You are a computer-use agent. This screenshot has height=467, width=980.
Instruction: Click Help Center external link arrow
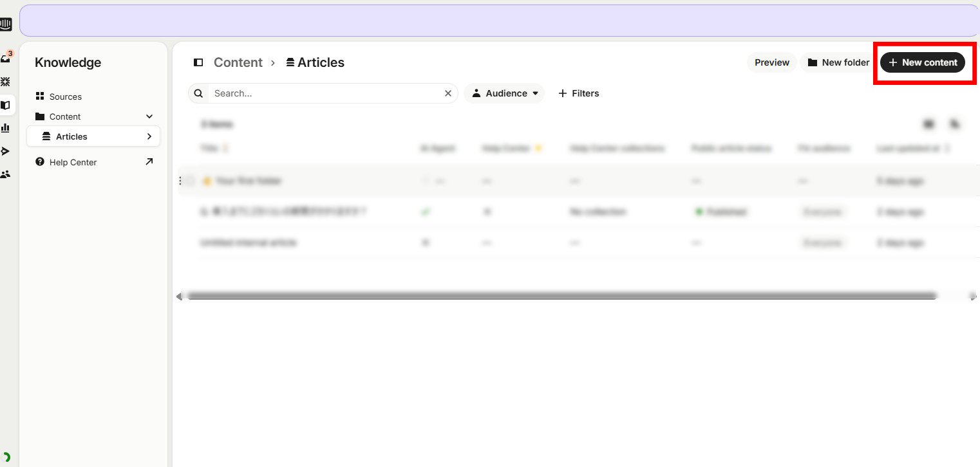pos(149,162)
